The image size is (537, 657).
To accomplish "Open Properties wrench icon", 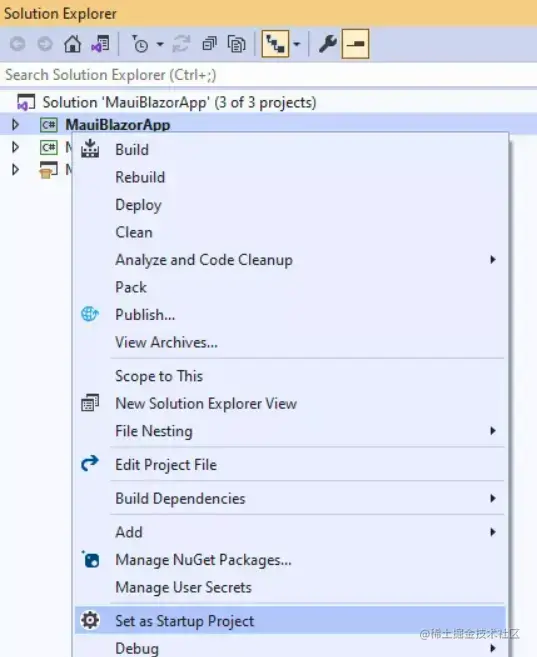I will click(x=327, y=44).
